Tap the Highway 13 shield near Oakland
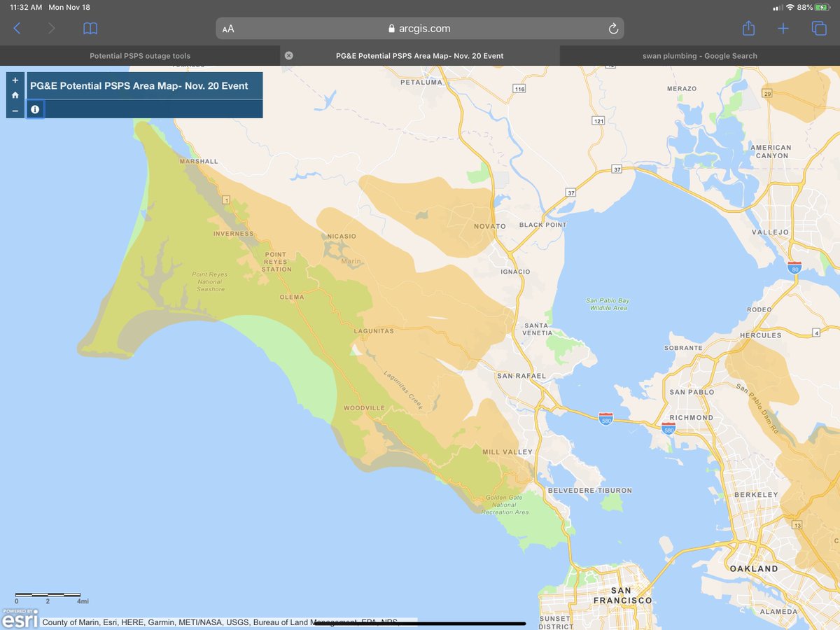 (x=797, y=526)
